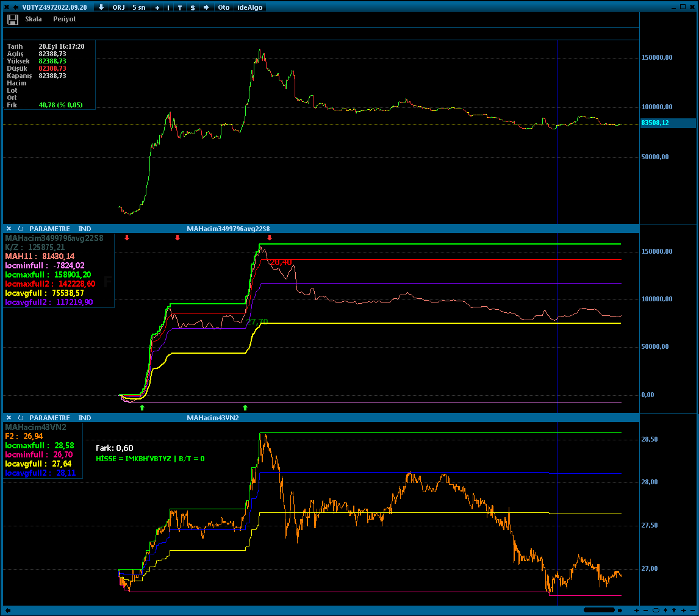Viewport: 699px width, 616px height.
Task: Click the locavgfull legend value 75538,57
Action: [68, 293]
